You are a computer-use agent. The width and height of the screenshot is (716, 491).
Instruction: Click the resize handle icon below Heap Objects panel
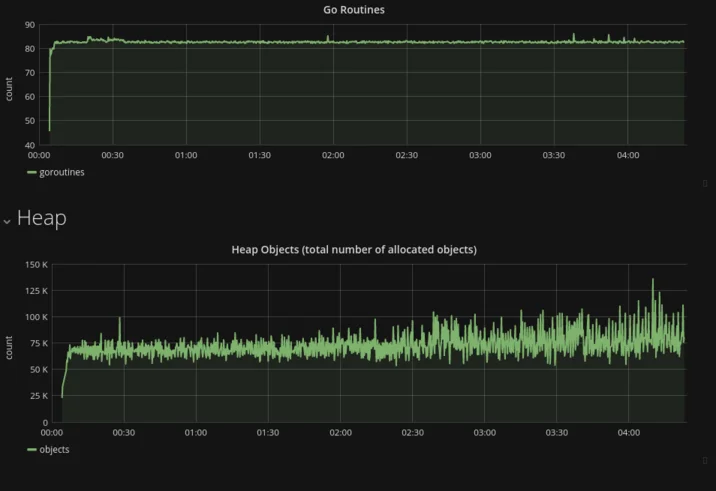pos(705,460)
